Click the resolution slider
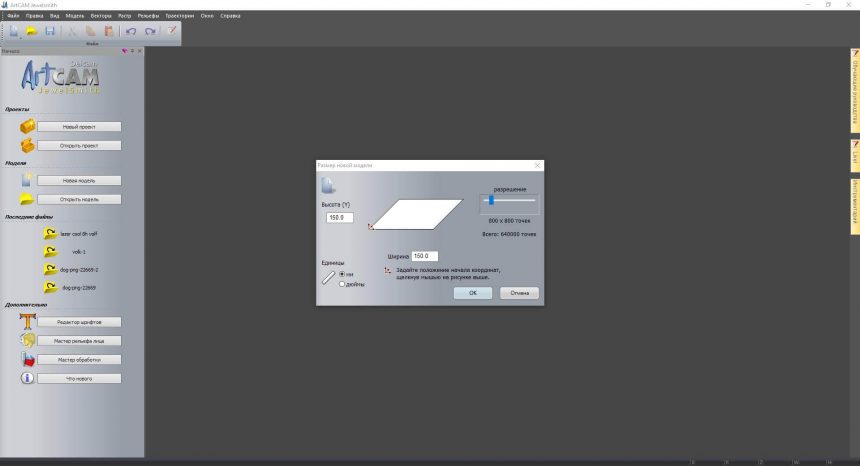The height and width of the screenshot is (466, 860). point(508,201)
